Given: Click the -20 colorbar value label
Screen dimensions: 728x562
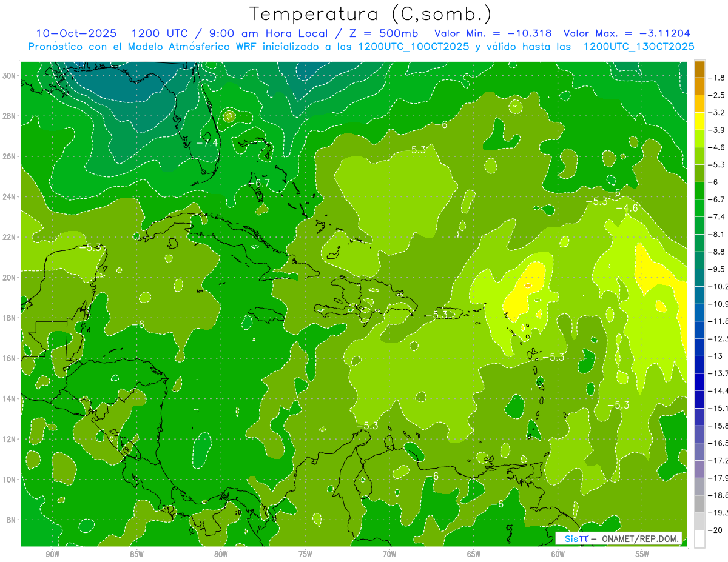Looking at the screenshot, I should pyautogui.click(x=717, y=530).
